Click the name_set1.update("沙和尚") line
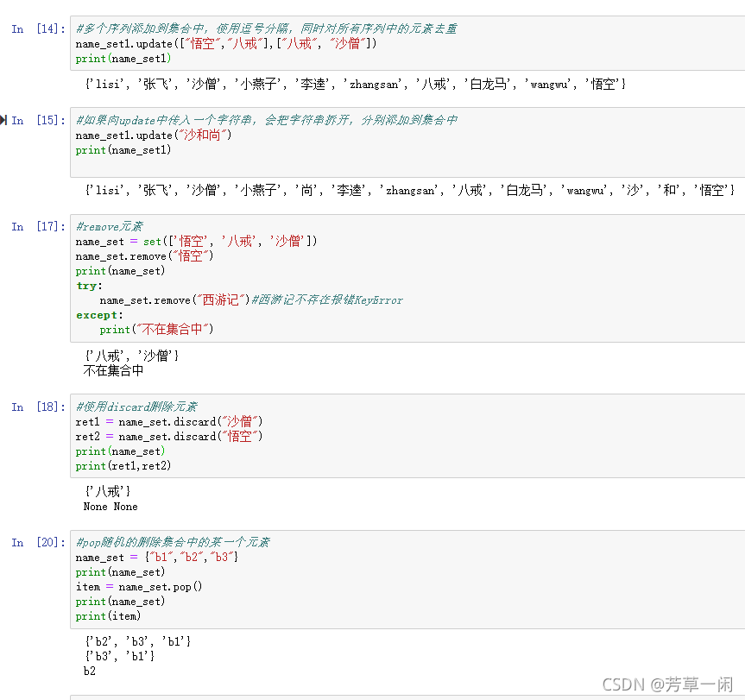This screenshot has width=745, height=700. tap(154, 135)
